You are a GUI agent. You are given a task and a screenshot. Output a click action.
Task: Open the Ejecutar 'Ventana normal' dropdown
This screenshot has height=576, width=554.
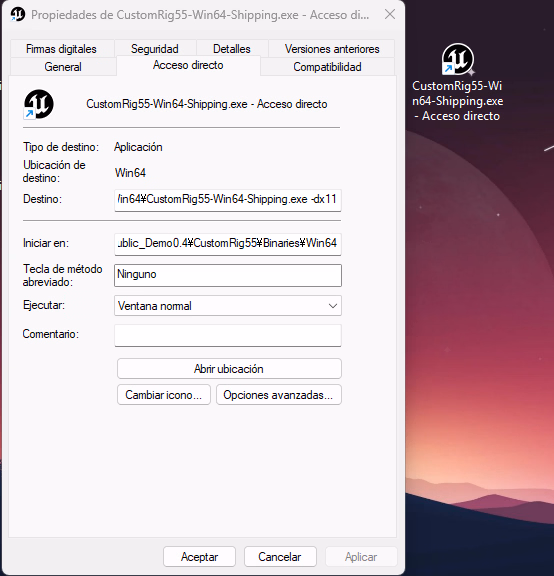pos(228,306)
